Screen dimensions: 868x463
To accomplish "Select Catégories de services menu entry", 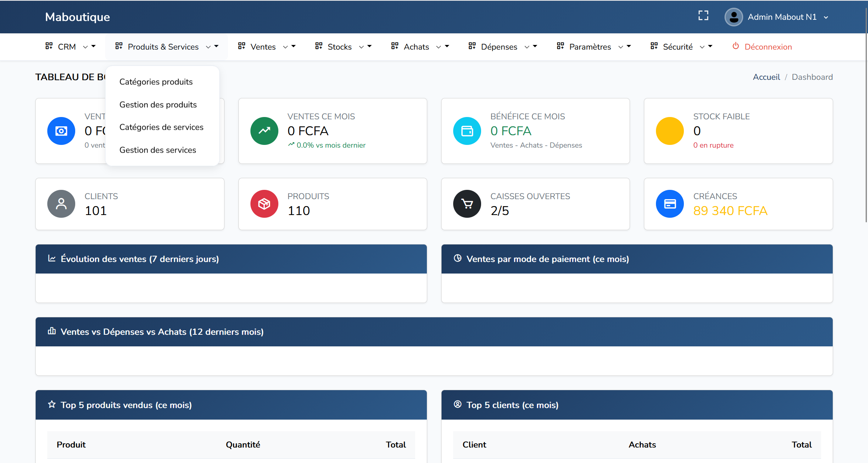I will tap(161, 127).
